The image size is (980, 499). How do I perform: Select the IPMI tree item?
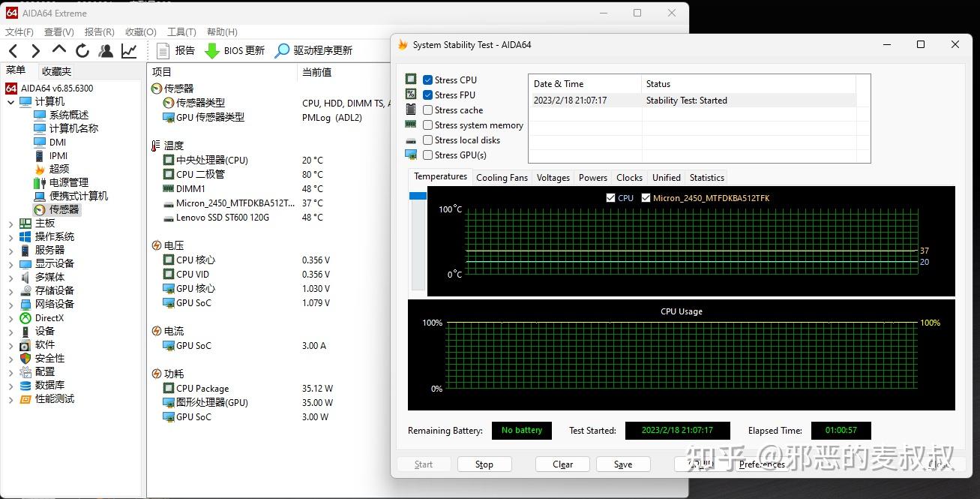coord(51,155)
